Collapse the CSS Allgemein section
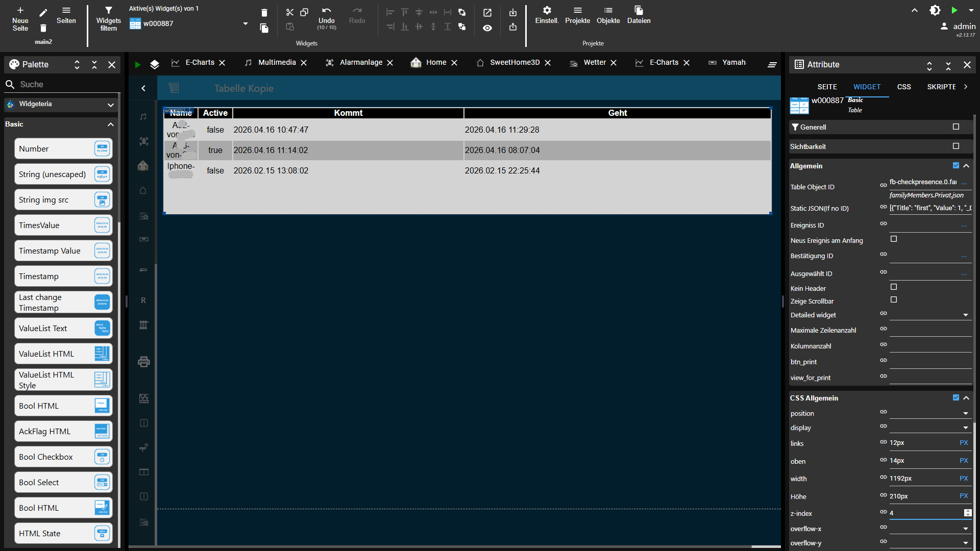The image size is (980, 551). tap(967, 397)
